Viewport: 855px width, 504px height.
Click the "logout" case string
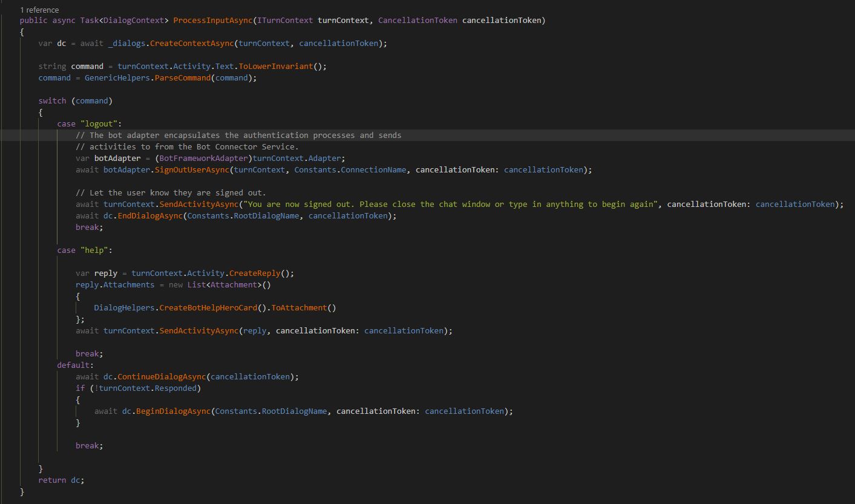(99, 123)
